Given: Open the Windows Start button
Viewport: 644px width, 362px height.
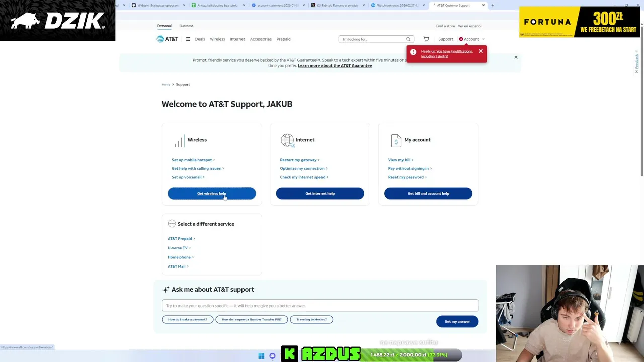Looking at the screenshot, I should 261,356.
